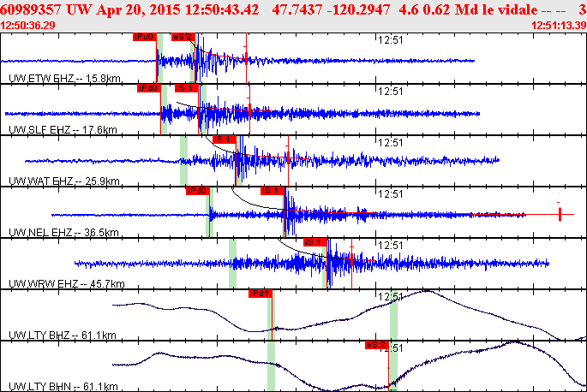Click the iPc0 pick flag on ETW
The width and height of the screenshot is (587, 392).
(x=144, y=37)
